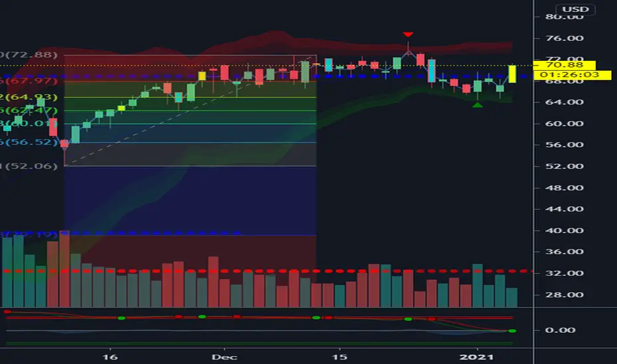Click the last teal volume bar
Image resolution: width=617 pixels, height=364 pixels.
(512, 298)
